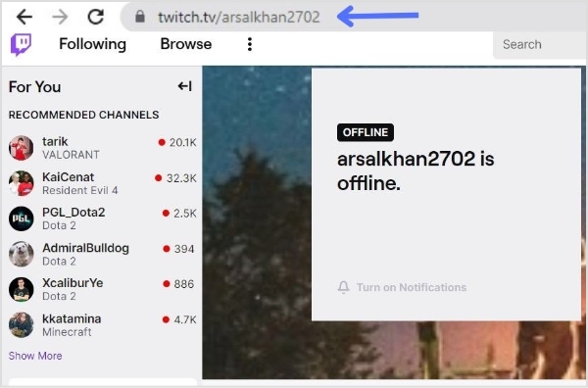Click the Resident Evil 4 game label
Screen dimensions: 588x388
tap(80, 190)
